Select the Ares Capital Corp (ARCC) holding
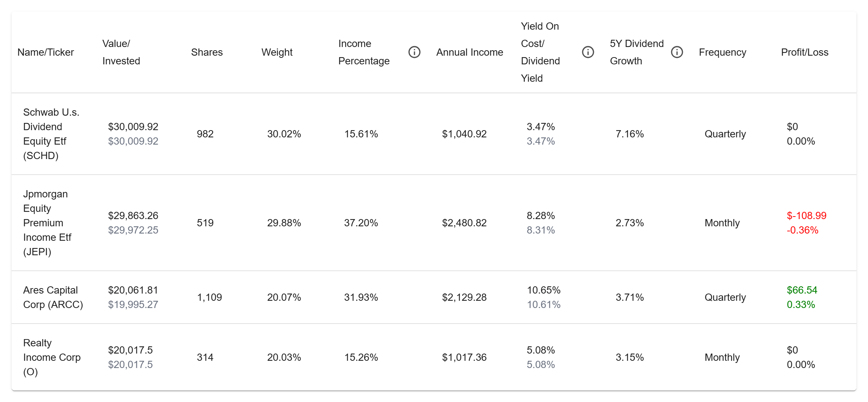 coord(53,297)
